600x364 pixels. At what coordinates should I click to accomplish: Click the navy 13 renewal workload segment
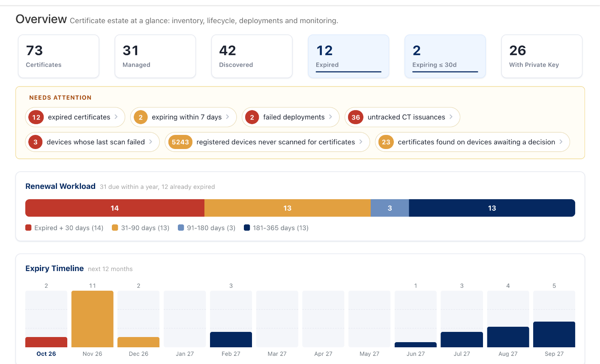click(x=492, y=208)
